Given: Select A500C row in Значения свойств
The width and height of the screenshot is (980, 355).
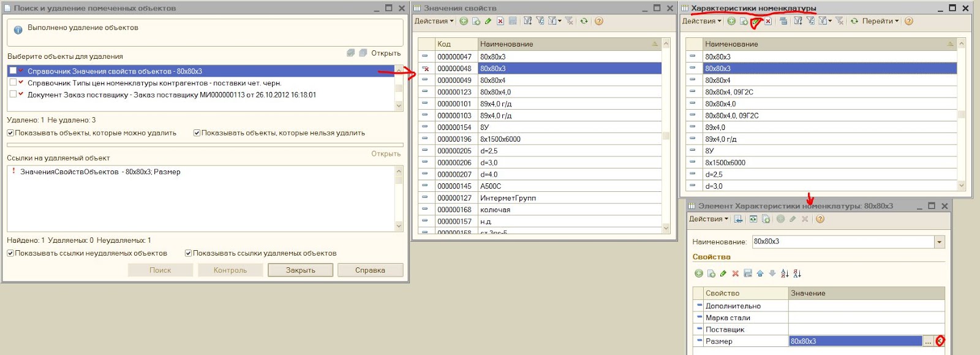Looking at the screenshot, I should click(x=540, y=186).
